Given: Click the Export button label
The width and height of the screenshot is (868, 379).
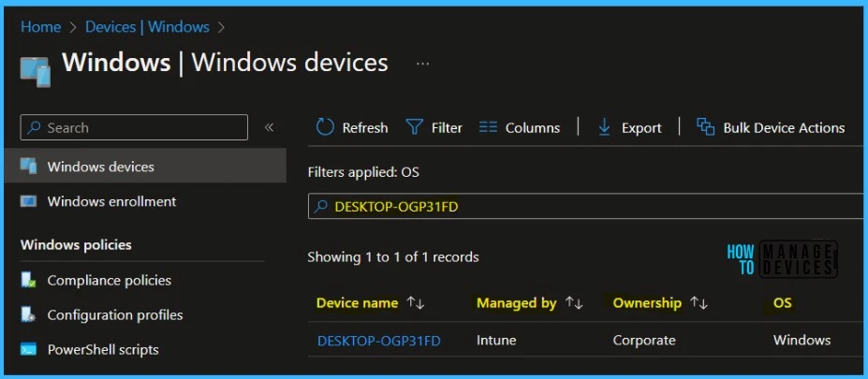Looking at the screenshot, I should pos(641,128).
